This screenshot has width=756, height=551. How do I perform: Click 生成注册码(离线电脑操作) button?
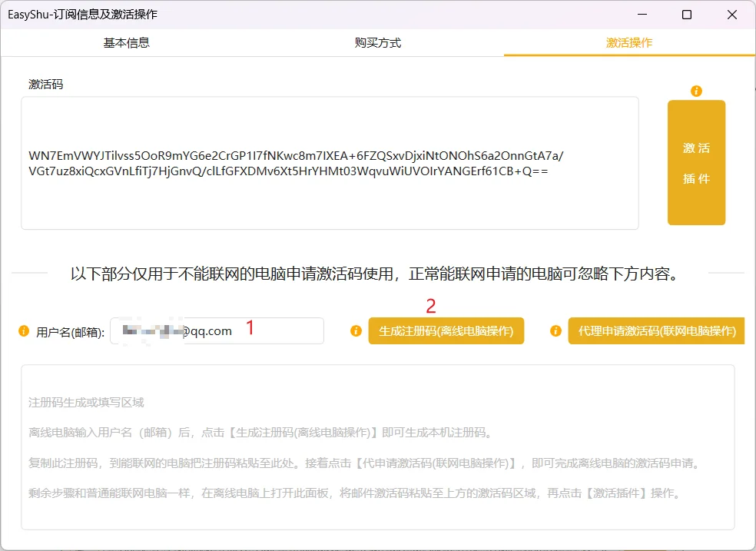[446, 330]
